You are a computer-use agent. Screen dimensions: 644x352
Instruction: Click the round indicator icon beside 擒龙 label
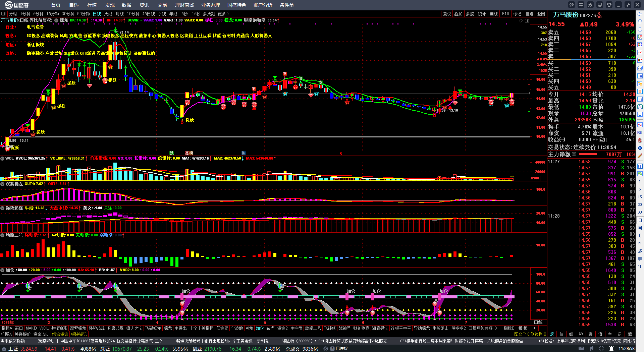click(56, 20)
